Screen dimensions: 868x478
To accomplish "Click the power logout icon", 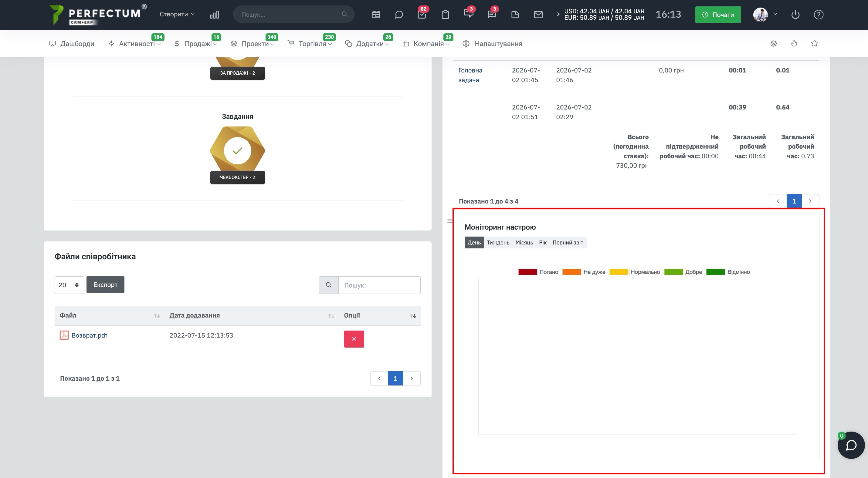I will point(795,15).
